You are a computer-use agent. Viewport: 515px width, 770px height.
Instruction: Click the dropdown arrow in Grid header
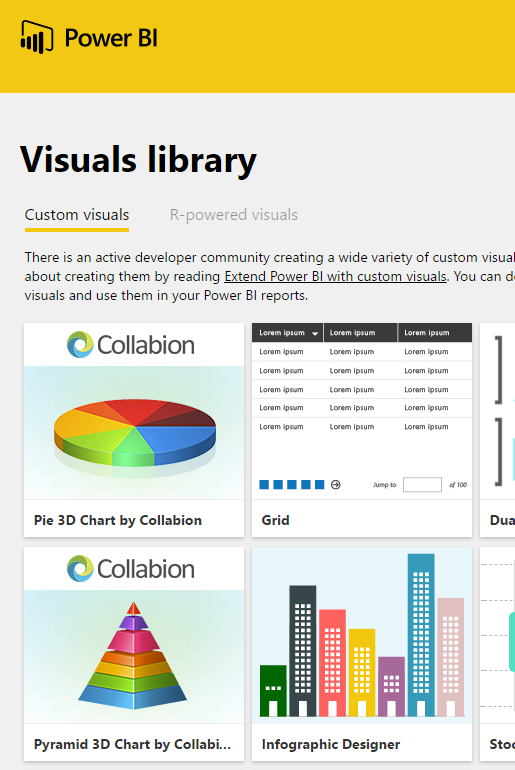point(315,333)
